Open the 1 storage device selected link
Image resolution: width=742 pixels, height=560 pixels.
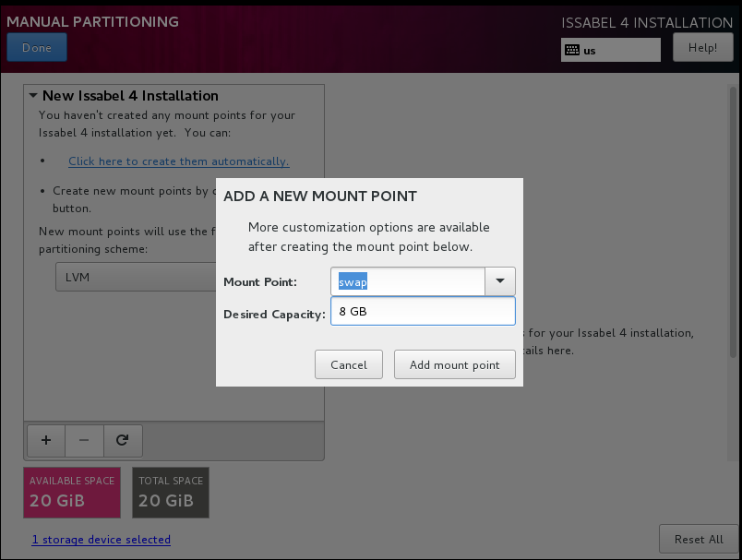101,540
